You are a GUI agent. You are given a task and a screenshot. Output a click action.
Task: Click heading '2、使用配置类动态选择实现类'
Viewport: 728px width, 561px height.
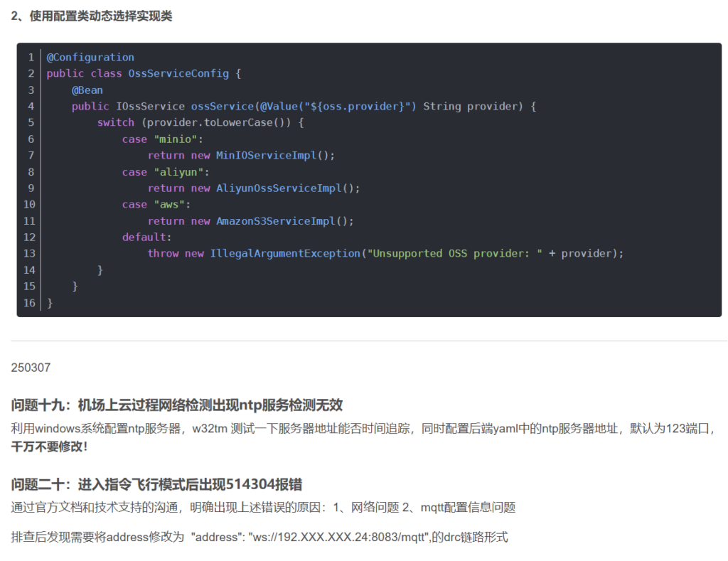pos(92,16)
